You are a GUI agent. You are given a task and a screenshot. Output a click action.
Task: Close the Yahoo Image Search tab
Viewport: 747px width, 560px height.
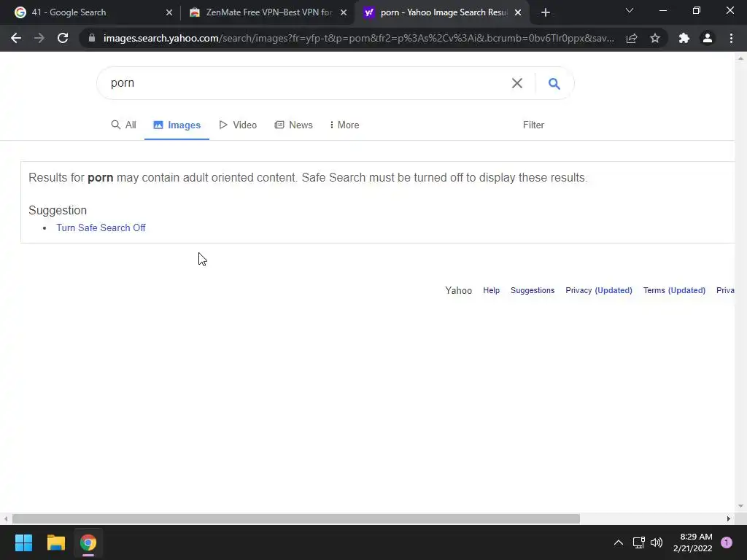point(518,13)
